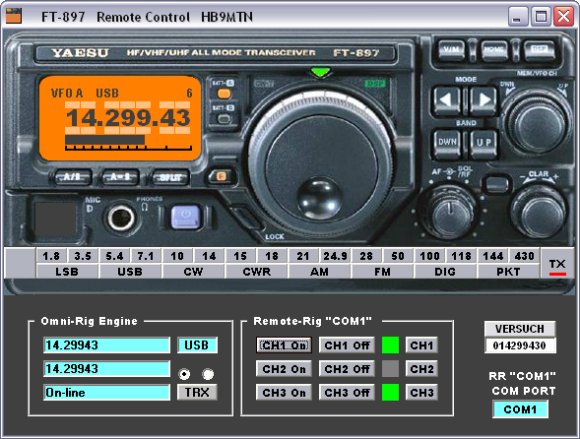580x439 pixels.
Task: Click the CLAR clarifier knob
Action: click(x=538, y=211)
